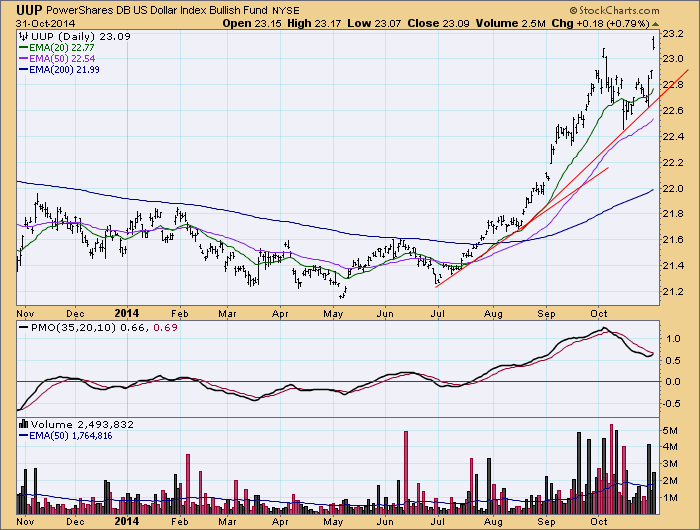The width and height of the screenshot is (700, 530).
Task: Click the EMA(50) 22.54 price legend entry
Action: coord(57,58)
